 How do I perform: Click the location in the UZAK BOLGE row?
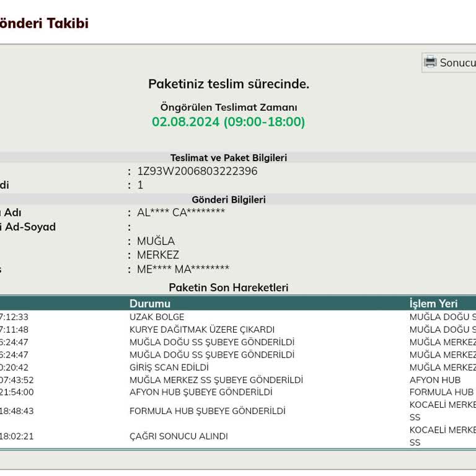coord(443,317)
